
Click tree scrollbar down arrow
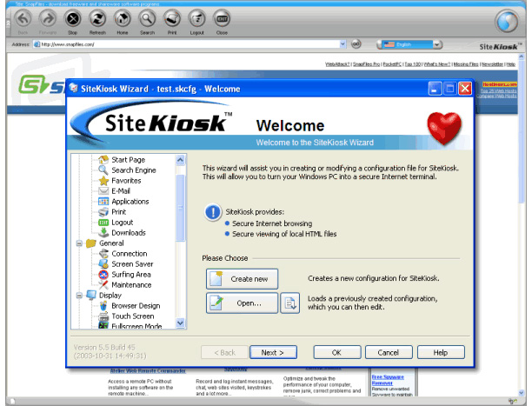pos(181,323)
